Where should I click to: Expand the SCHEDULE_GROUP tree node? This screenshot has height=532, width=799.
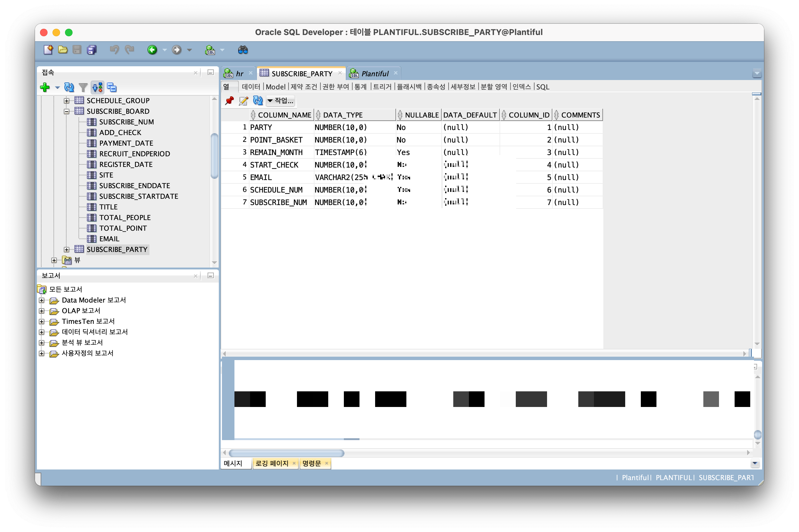click(x=67, y=101)
